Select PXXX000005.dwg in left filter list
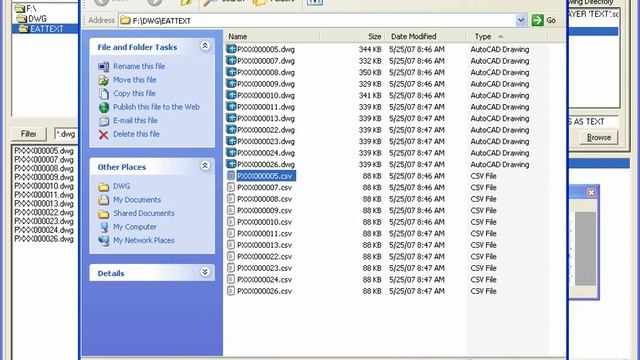The height and width of the screenshot is (360, 640). coord(44,151)
